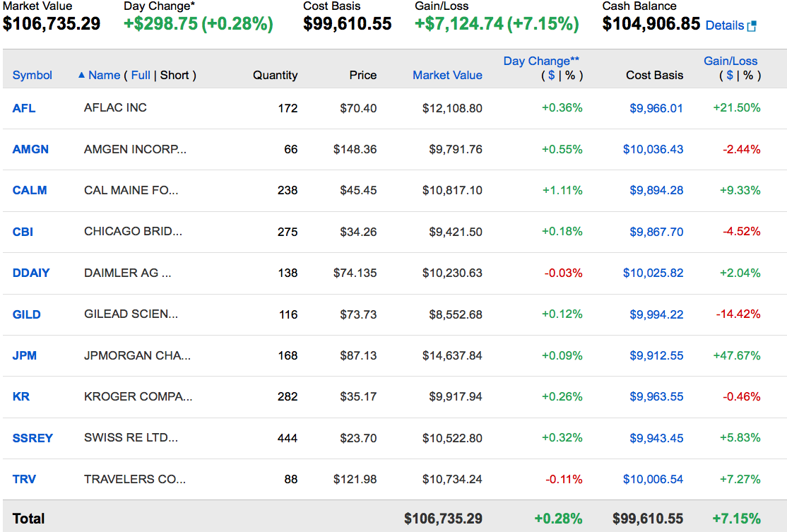787x532 pixels.
Task: Select AMGEN INCORP... name cell
Action: point(135,149)
